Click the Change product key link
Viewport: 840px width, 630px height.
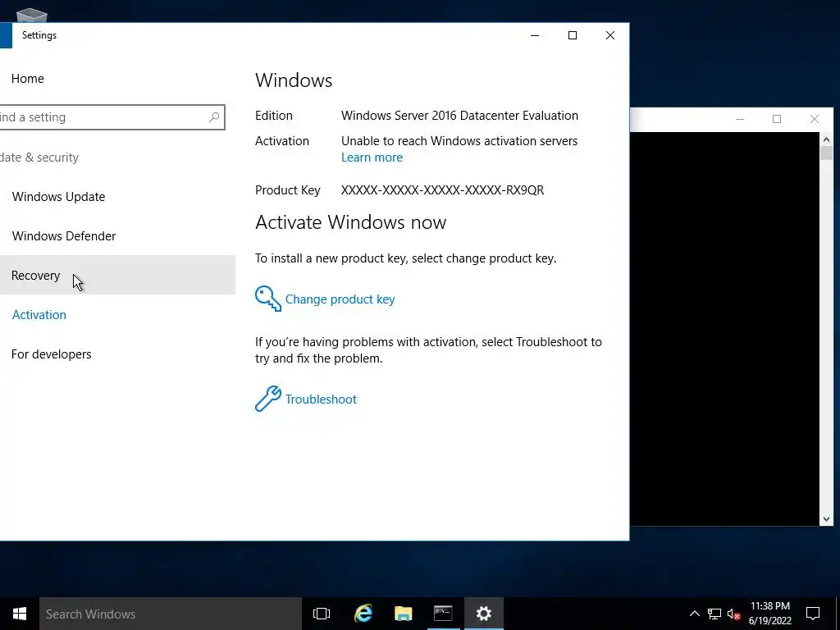coord(340,299)
